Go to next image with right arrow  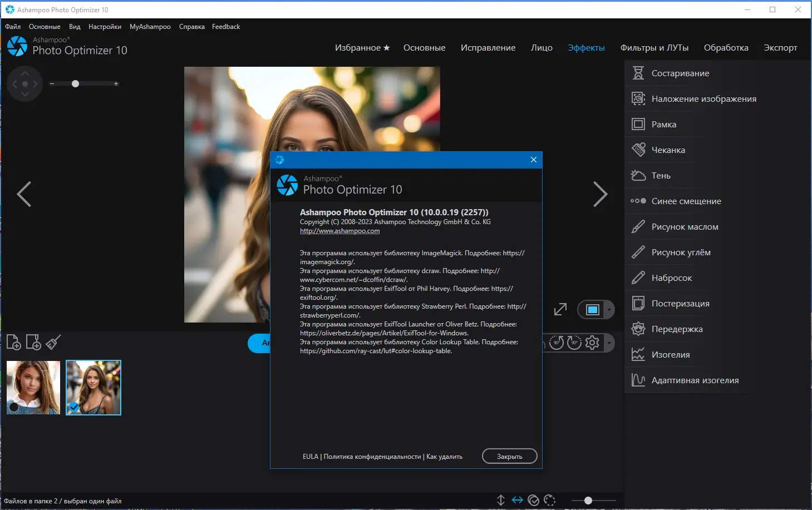tap(600, 194)
